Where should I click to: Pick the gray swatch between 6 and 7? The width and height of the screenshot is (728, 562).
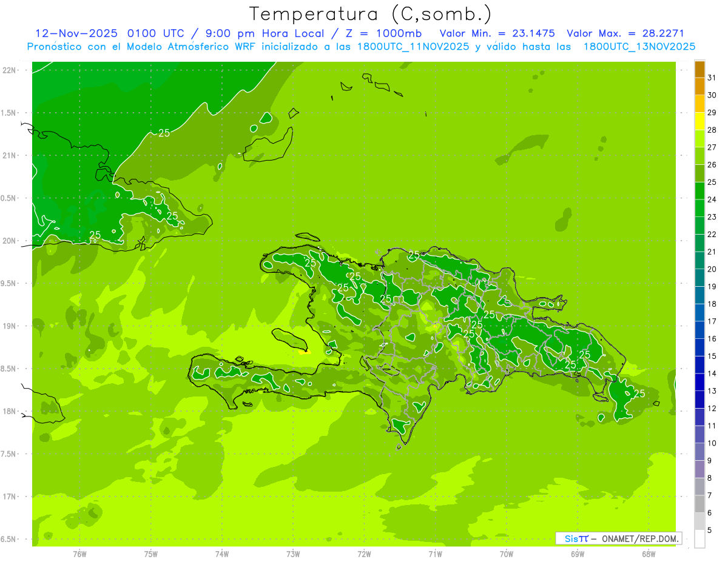699,504
